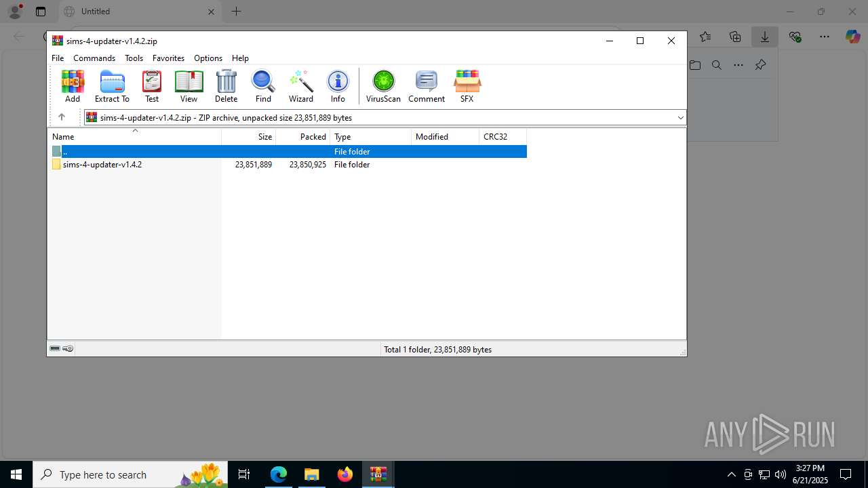
Task: Click the taskbar clock 3:27 PM
Action: pyautogui.click(x=810, y=468)
